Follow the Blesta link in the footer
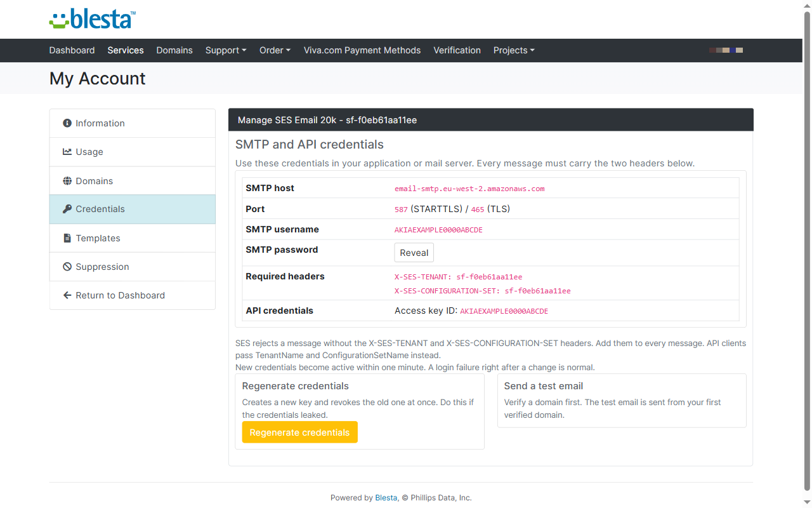The image size is (812, 508). 386,498
